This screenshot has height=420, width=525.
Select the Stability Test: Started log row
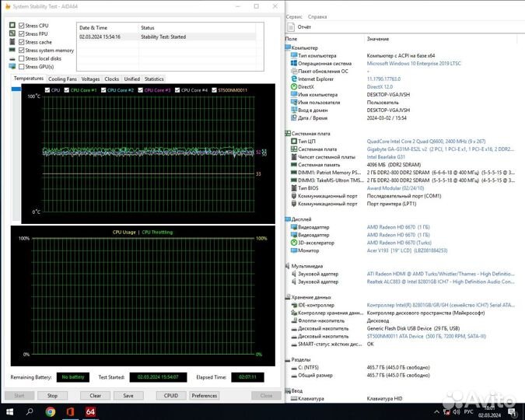click(x=166, y=37)
